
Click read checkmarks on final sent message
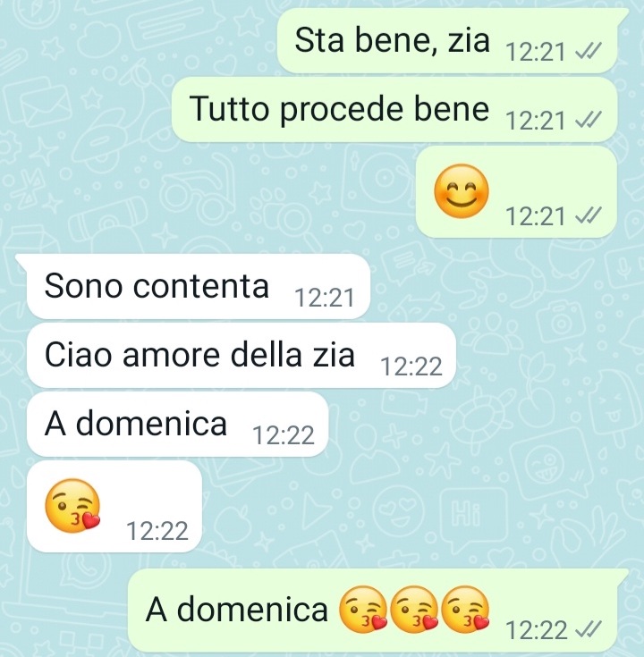(x=589, y=630)
